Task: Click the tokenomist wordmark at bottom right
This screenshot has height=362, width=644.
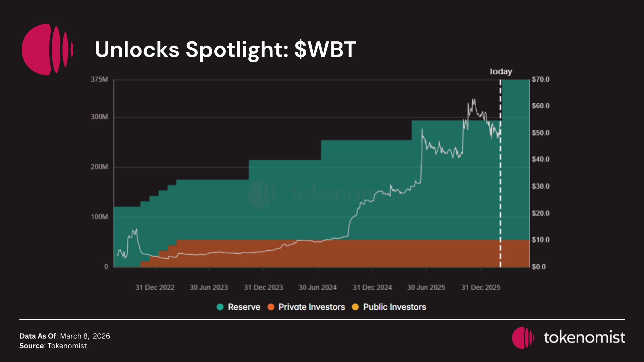Action: [584, 338]
